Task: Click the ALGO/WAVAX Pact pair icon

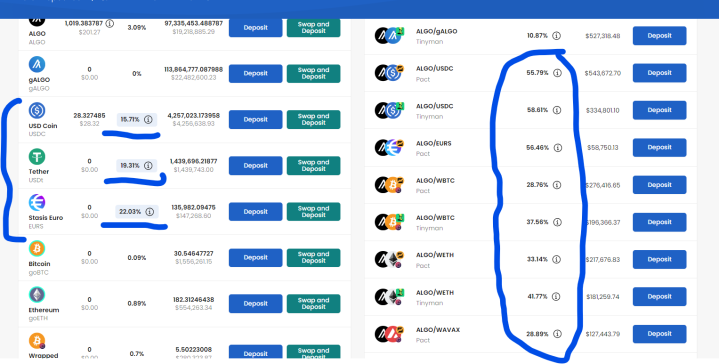Action: (389, 334)
